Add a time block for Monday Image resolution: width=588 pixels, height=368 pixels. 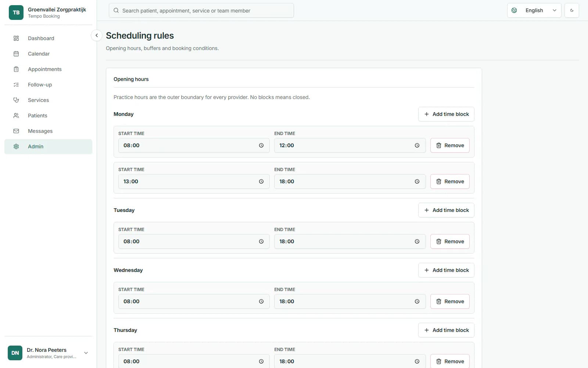click(446, 114)
